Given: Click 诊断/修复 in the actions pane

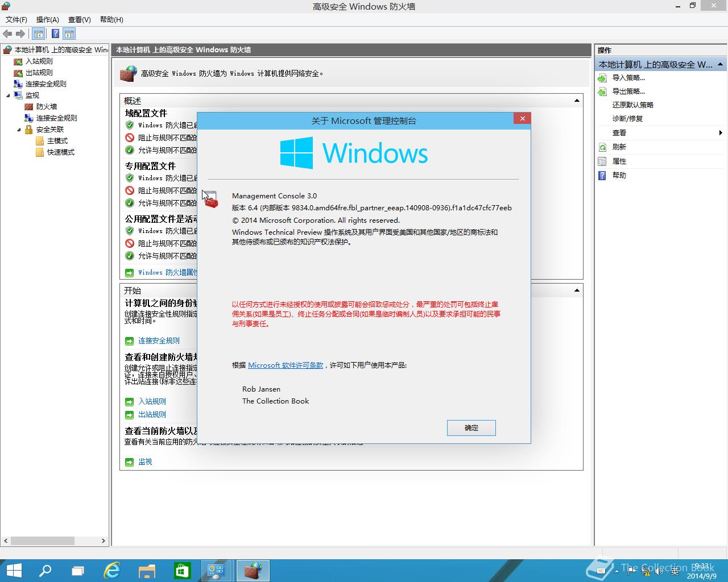Looking at the screenshot, I should tap(627, 118).
